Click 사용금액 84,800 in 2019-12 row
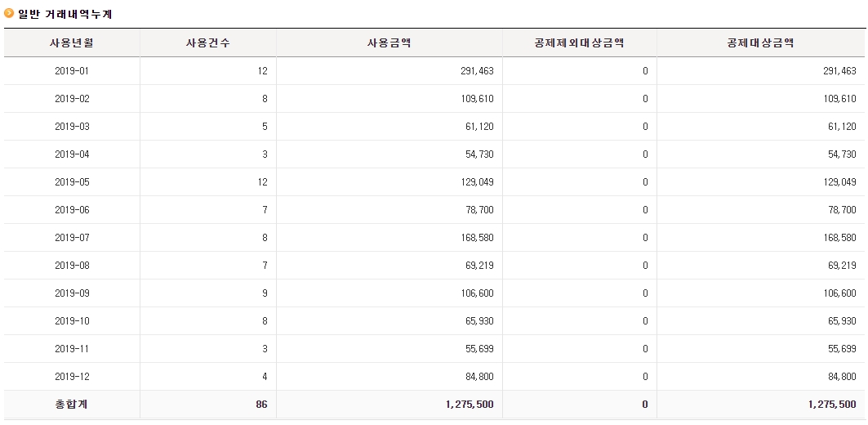868x425 pixels. [479, 376]
